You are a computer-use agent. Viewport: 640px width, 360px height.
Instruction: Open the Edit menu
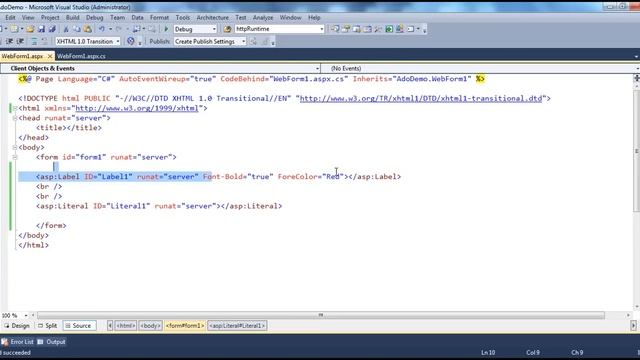pyautogui.click(x=10, y=18)
